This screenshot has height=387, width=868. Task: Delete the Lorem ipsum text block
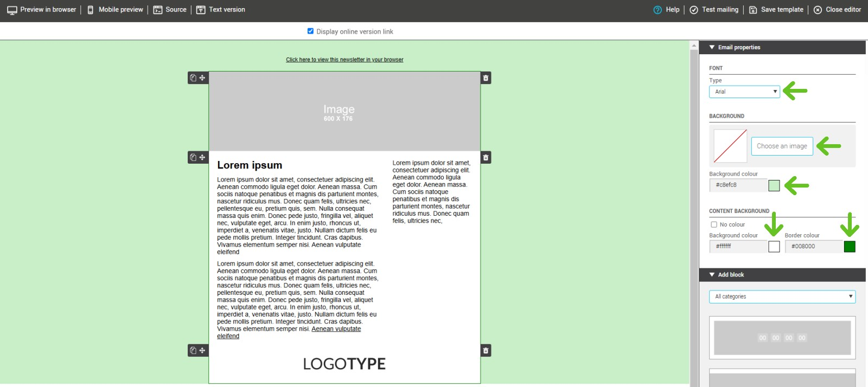tap(486, 158)
